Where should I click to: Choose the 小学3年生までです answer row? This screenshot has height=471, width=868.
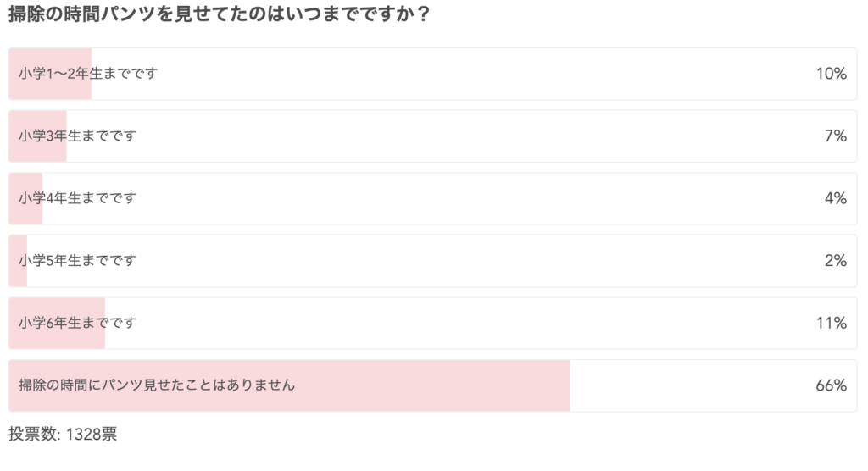tap(433, 136)
